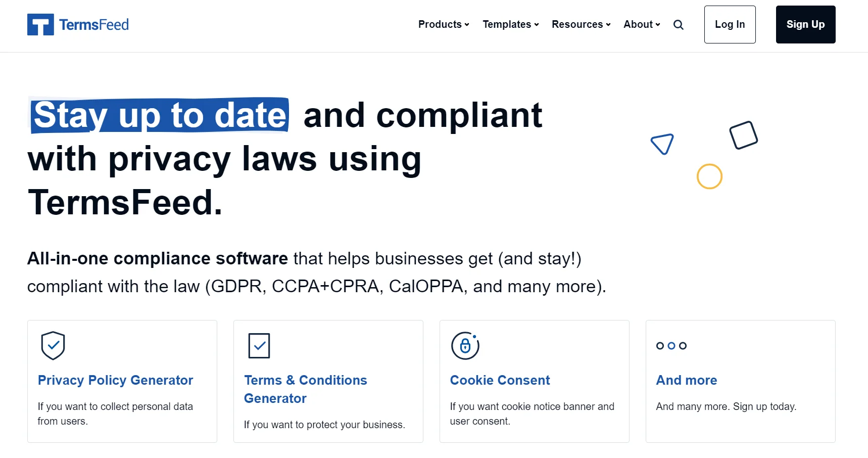
Task: Click the dark rounded square shape
Action: click(743, 135)
